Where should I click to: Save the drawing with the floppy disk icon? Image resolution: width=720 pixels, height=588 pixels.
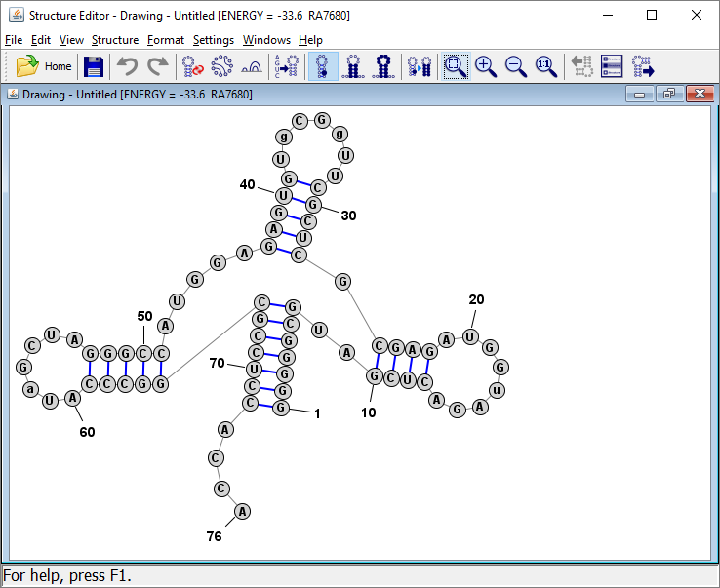click(94, 66)
